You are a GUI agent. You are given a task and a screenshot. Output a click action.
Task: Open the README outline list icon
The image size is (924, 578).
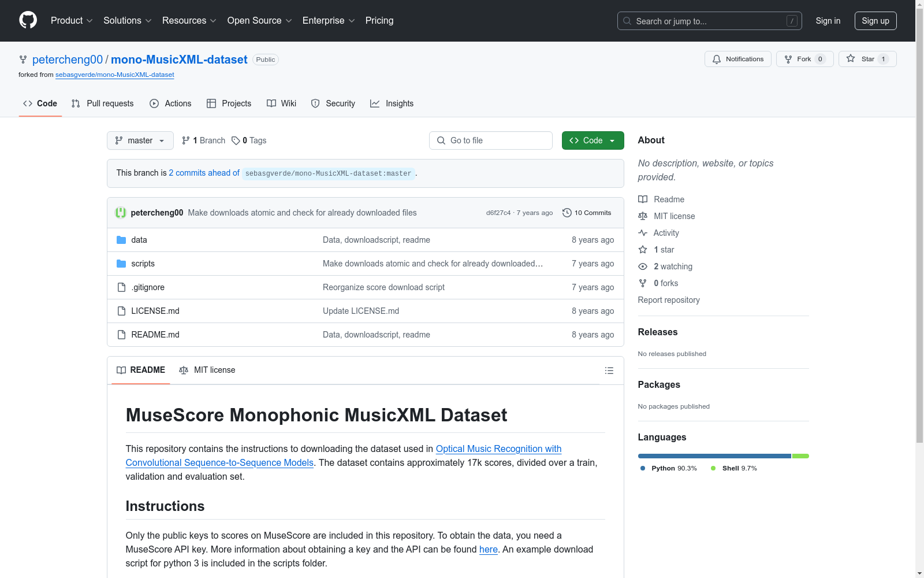click(609, 370)
